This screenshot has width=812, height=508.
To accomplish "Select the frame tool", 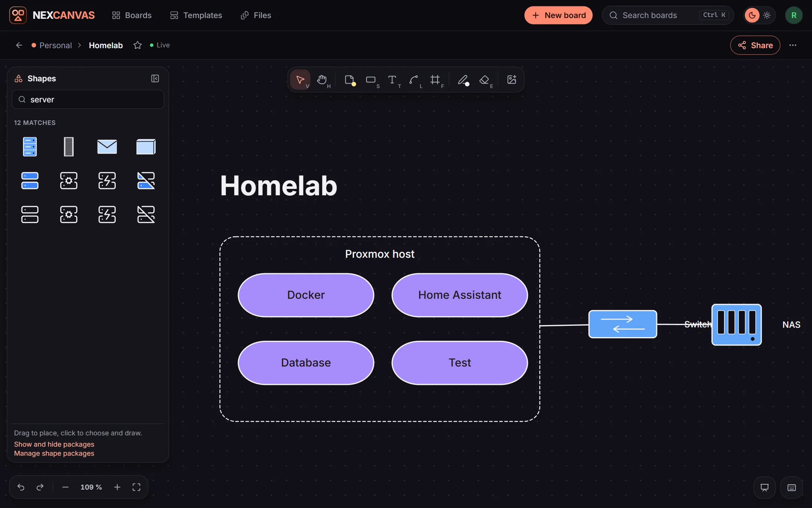I will (x=435, y=80).
